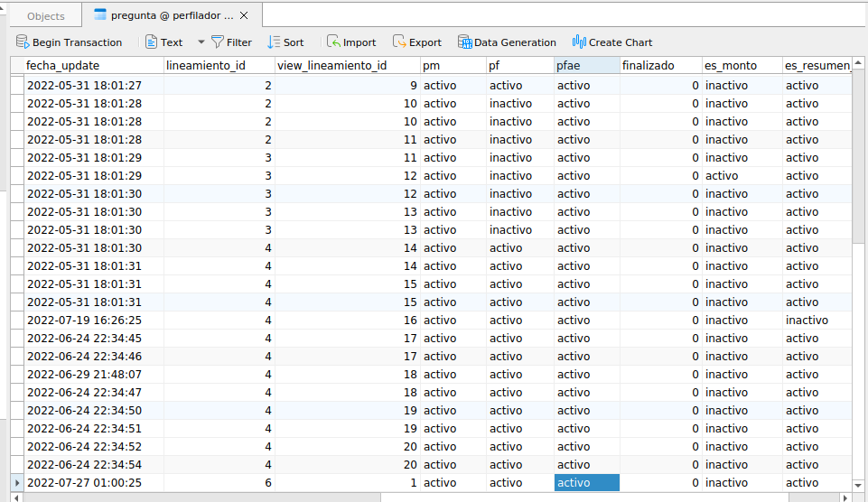
Task: Switch to the Objects tab
Action: [45, 16]
